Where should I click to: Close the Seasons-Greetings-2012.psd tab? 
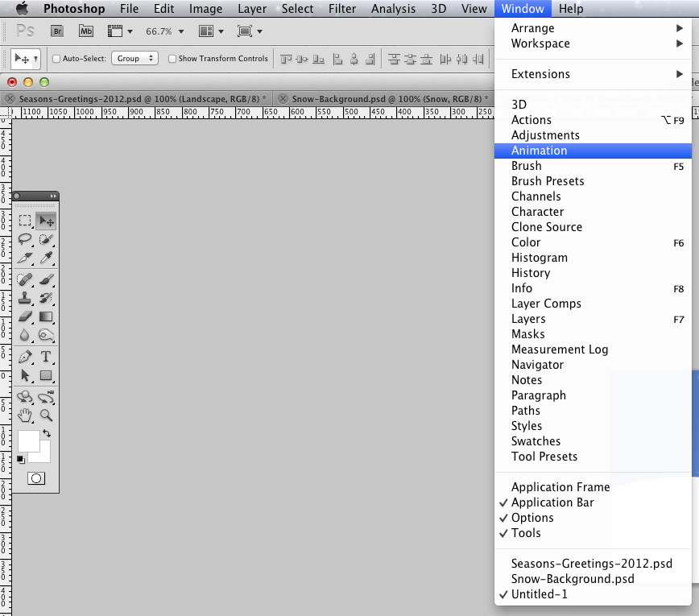tap(10, 99)
